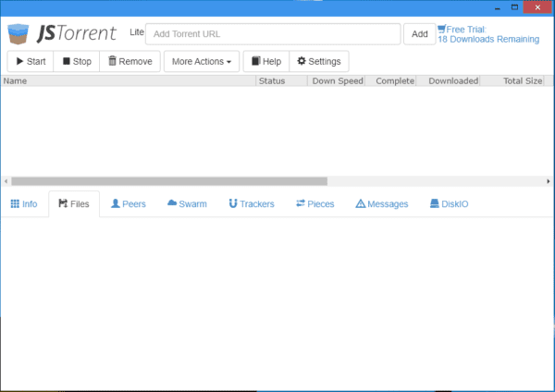
Task: Open the Peers tab
Action: tap(129, 204)
